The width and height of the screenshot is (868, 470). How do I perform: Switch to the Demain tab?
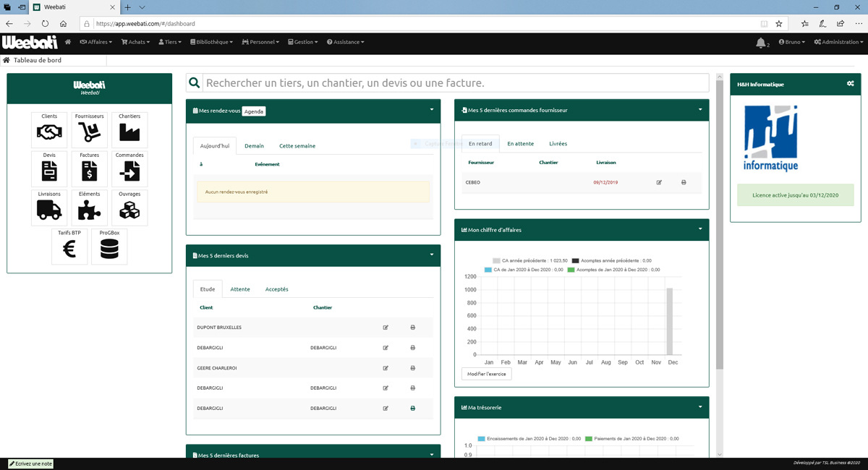(x=254, y=146)
